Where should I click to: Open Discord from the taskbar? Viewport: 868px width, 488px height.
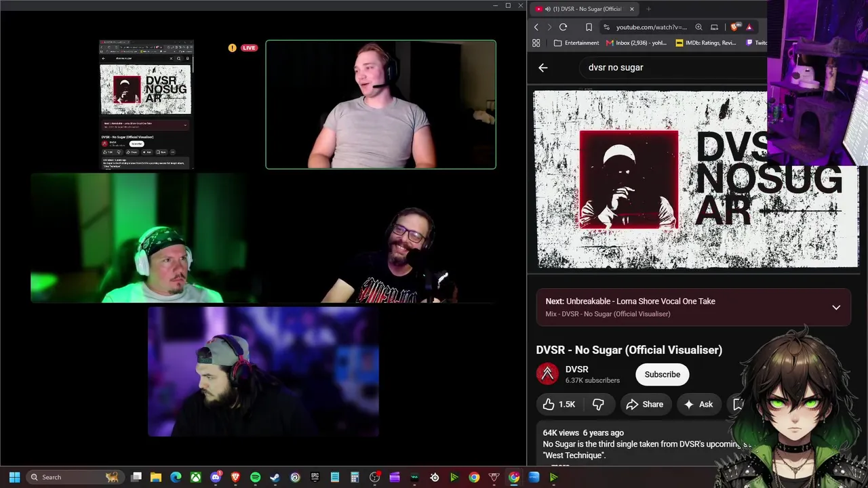tap(216, 477)
